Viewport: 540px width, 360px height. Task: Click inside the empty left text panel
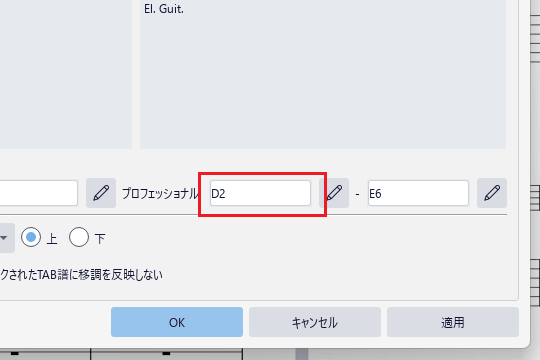pos(65,74)
